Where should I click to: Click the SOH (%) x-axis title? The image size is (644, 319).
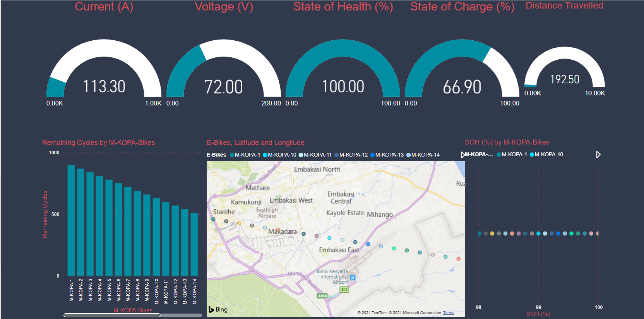(538, 314)
